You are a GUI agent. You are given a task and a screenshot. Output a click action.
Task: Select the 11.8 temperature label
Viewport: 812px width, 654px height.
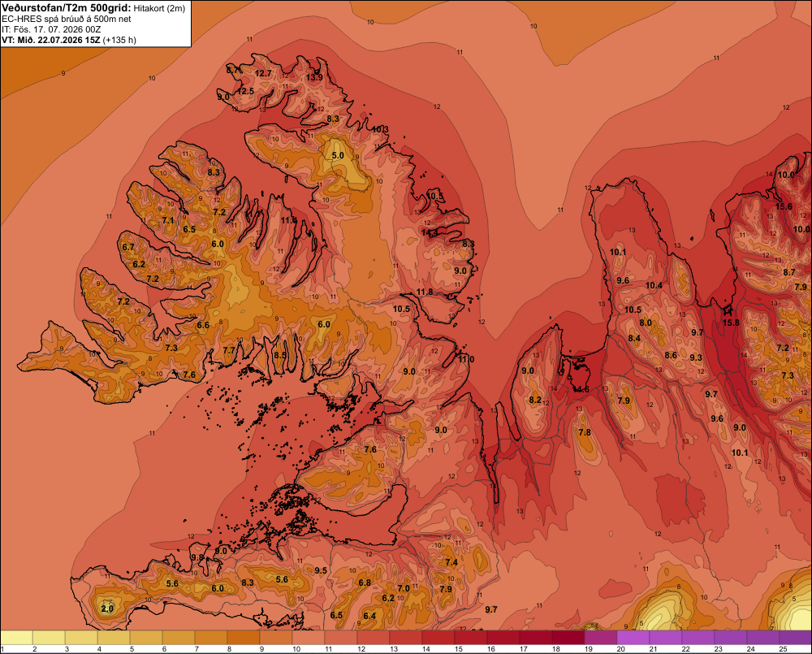click(425, 292)
